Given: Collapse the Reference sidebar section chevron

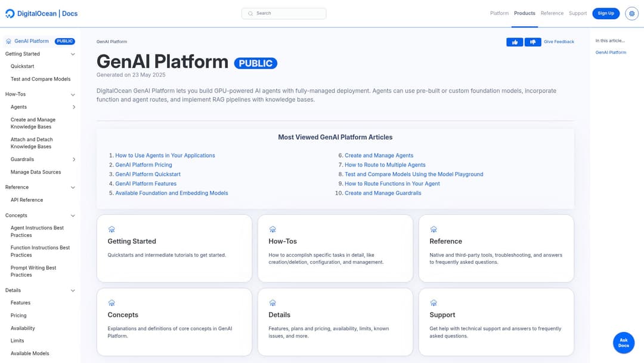Looking at the screenshot, I should coord(73,187).
